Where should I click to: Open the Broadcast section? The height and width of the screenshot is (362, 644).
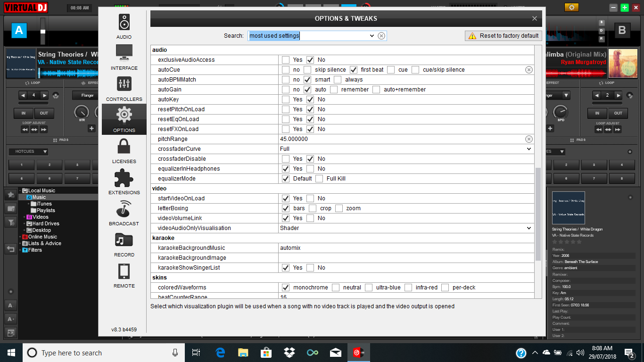pos(124,213)
